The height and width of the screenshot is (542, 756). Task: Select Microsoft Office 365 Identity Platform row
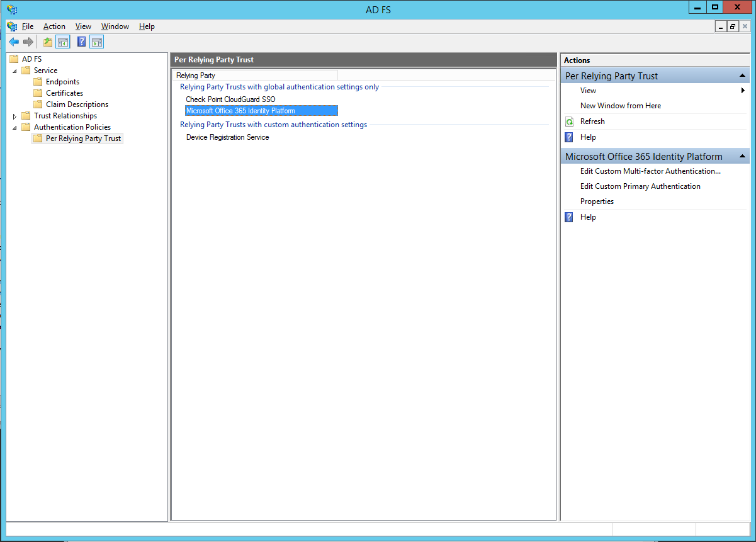tap(261, 111)
